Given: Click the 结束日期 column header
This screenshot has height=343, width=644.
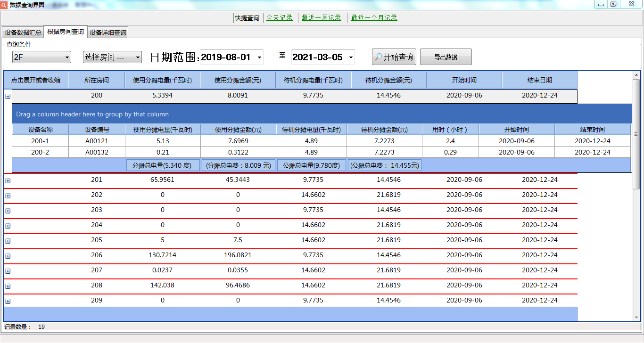Looking at the screenshot, I should 540,80.
